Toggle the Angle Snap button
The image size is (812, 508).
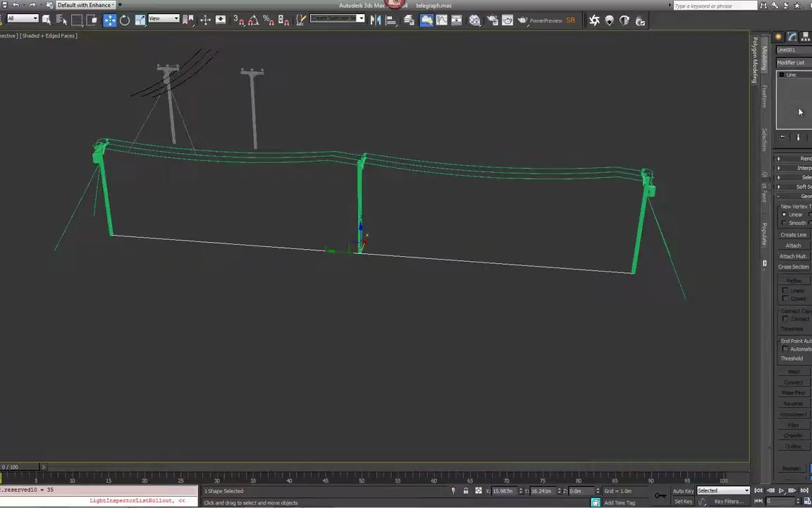tap(254, 20)
